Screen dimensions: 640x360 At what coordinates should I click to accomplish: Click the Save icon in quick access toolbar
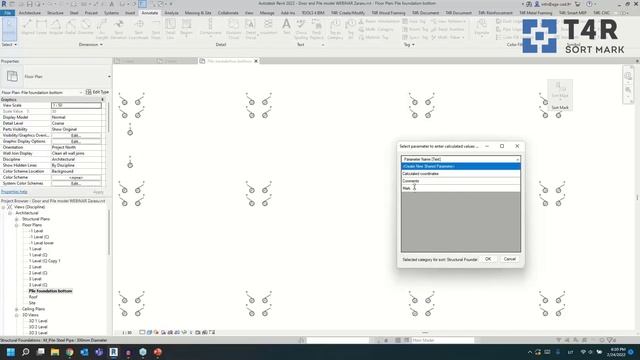tap(29, 4)
